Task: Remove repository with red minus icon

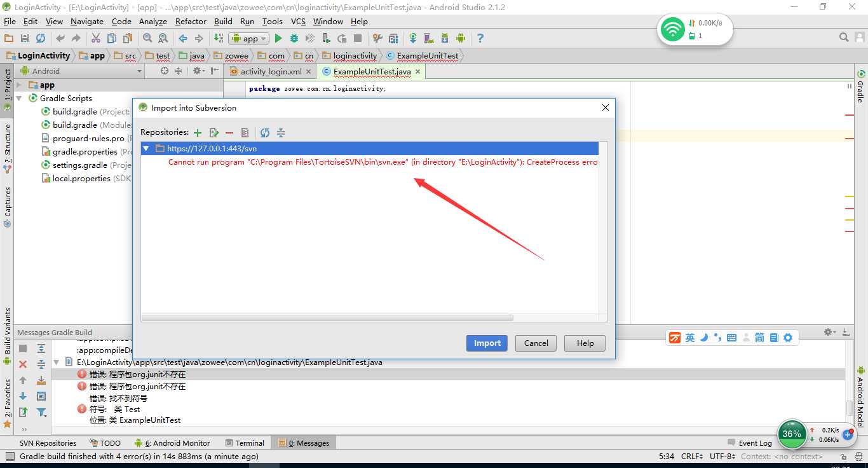Action: pyautogui.click(x=229, y=133)
